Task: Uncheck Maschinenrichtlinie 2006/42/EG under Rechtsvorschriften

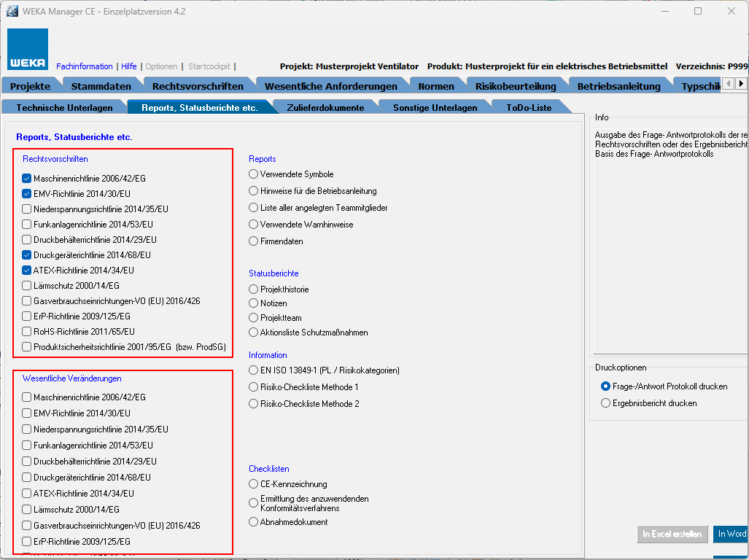Action: click(27, 178)
